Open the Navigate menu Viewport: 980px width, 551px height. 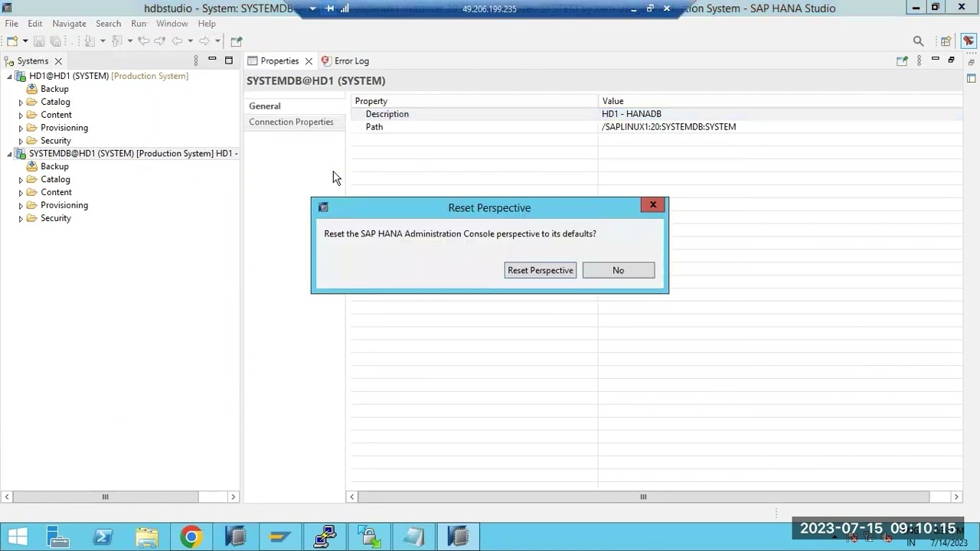coord(69,24)
